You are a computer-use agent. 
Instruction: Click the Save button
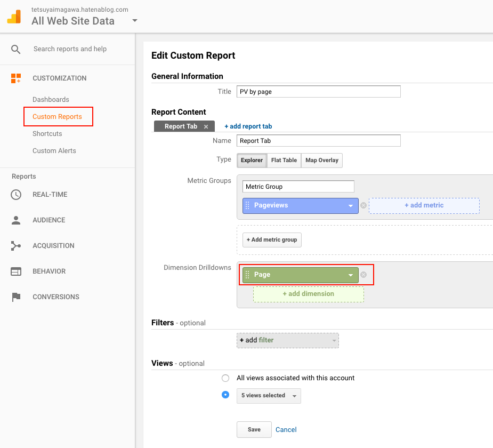(x=254, y=429)
